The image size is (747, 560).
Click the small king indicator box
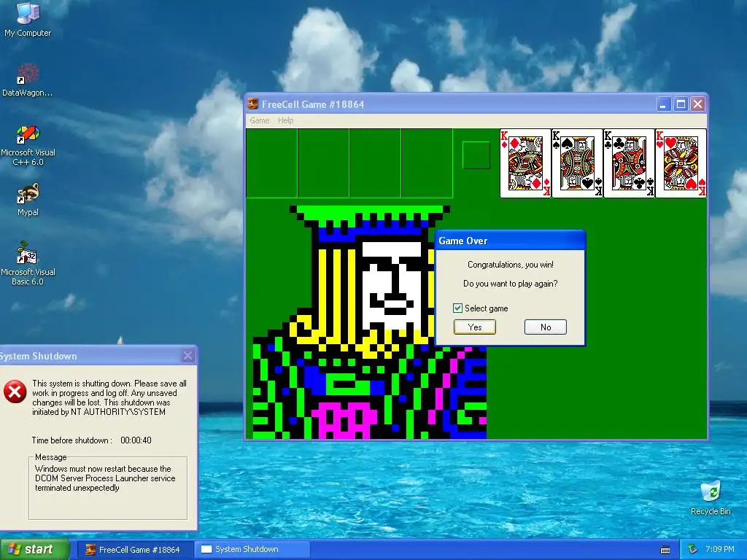476,155
